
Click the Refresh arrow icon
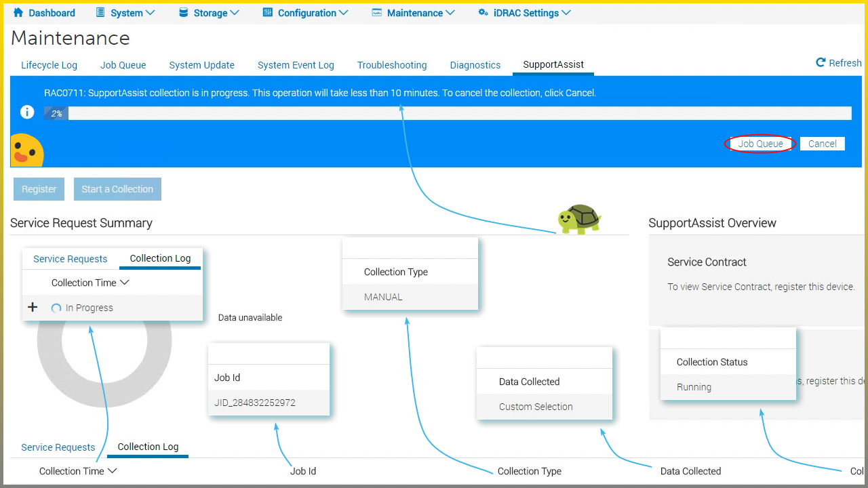(821, 62)
